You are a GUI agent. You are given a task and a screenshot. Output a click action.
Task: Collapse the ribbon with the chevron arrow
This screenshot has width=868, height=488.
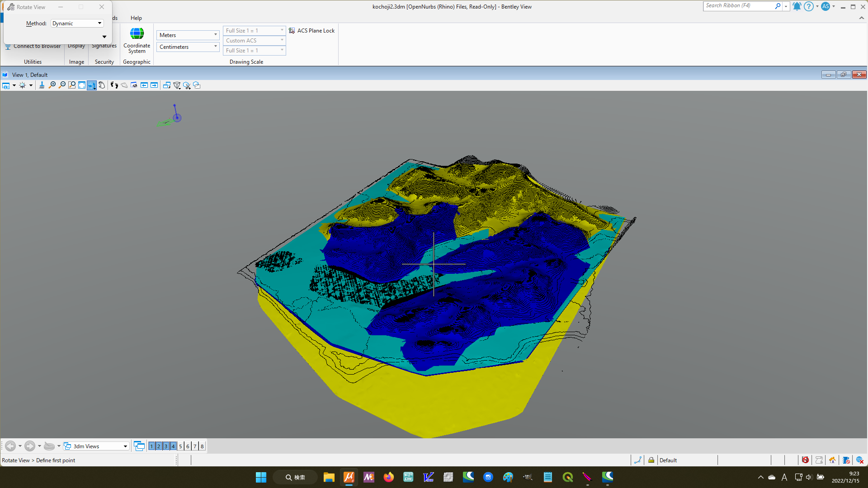[x=862, y=18]
